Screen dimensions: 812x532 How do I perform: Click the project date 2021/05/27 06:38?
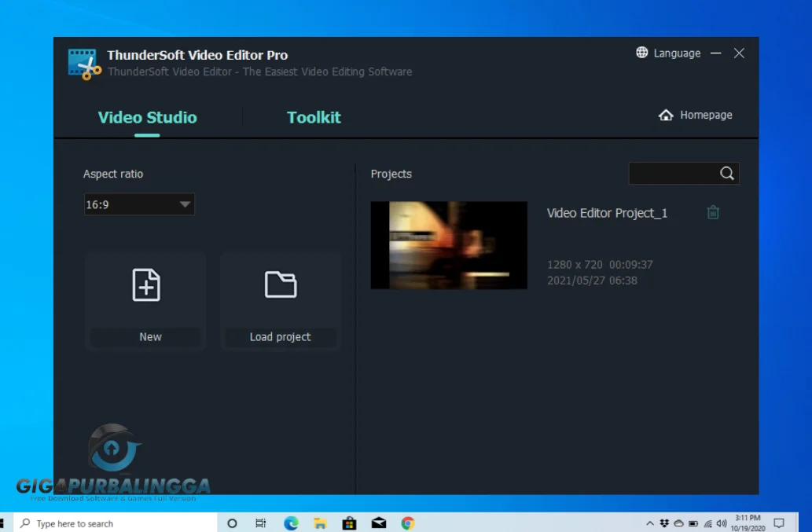592,281
